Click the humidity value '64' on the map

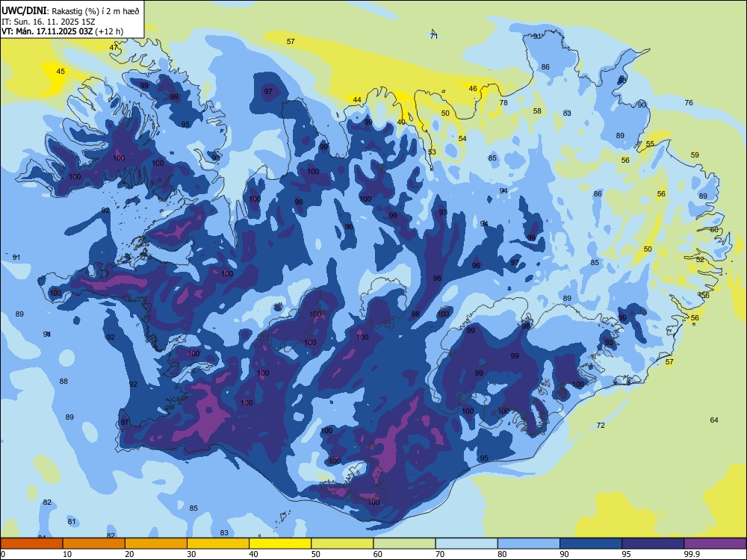pyautogui.click(x=714, y=420)
